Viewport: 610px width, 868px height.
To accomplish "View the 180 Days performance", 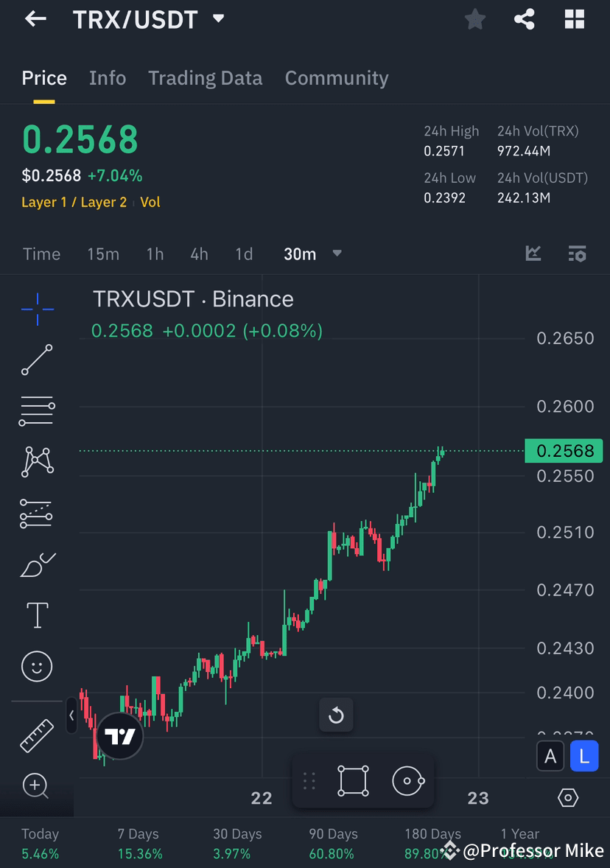I will 432,841.
